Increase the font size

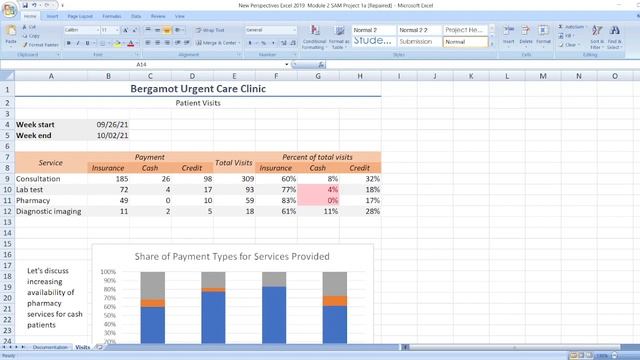pyautogui.click(x=126, y=30)
